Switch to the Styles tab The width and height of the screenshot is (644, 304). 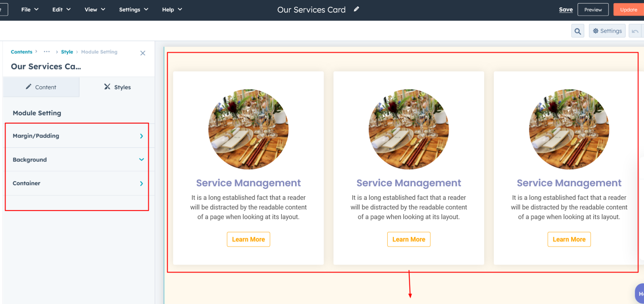coord(117,87)
